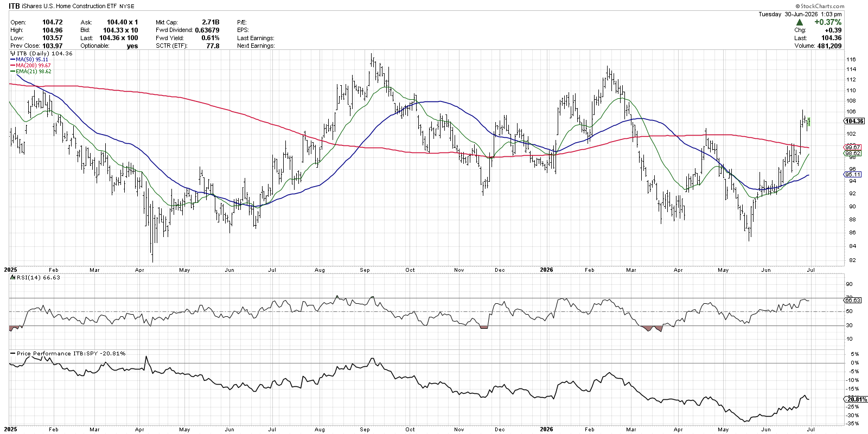868x434 pixels.
Task: Click the High value 104.96
Action: pyautogui.click(x=53, y=30)
